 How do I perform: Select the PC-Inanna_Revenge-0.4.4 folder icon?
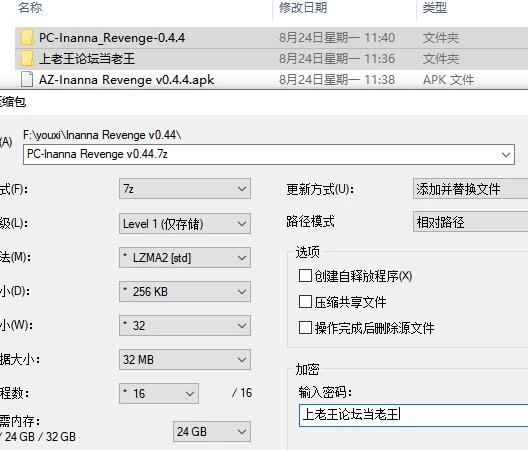tap(27, 37)
